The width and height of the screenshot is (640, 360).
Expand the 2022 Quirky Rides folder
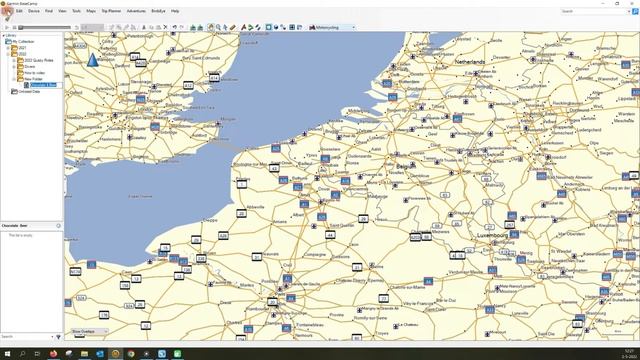pyautogui.click(x=14, y=60)
